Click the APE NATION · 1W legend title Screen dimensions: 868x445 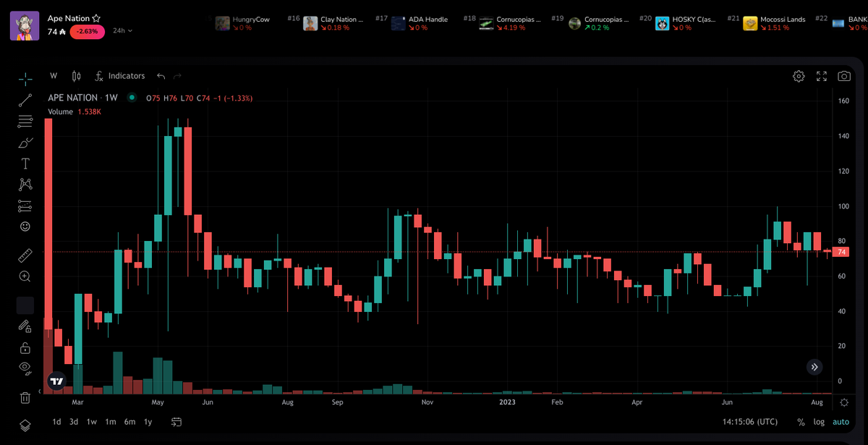pos(82,98)
